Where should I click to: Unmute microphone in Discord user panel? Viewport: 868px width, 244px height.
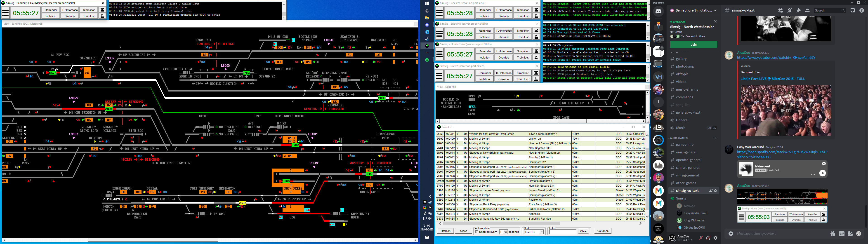point(701,238)
